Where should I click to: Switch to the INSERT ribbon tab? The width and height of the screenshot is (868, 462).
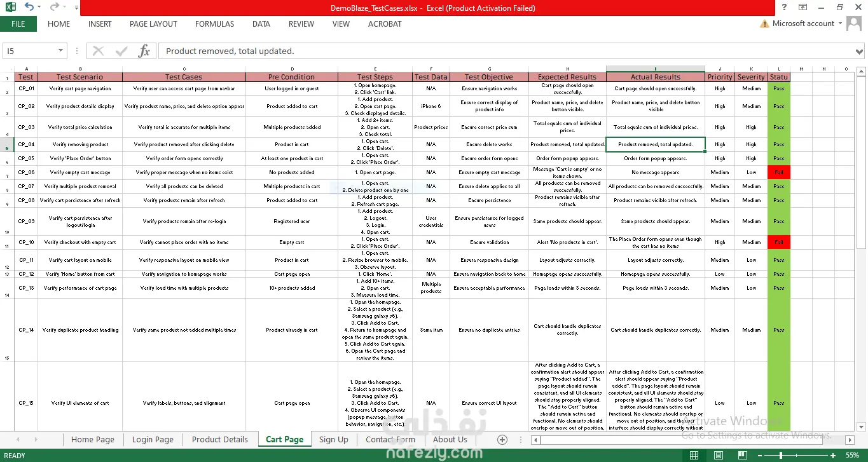(x=100, y=24)
